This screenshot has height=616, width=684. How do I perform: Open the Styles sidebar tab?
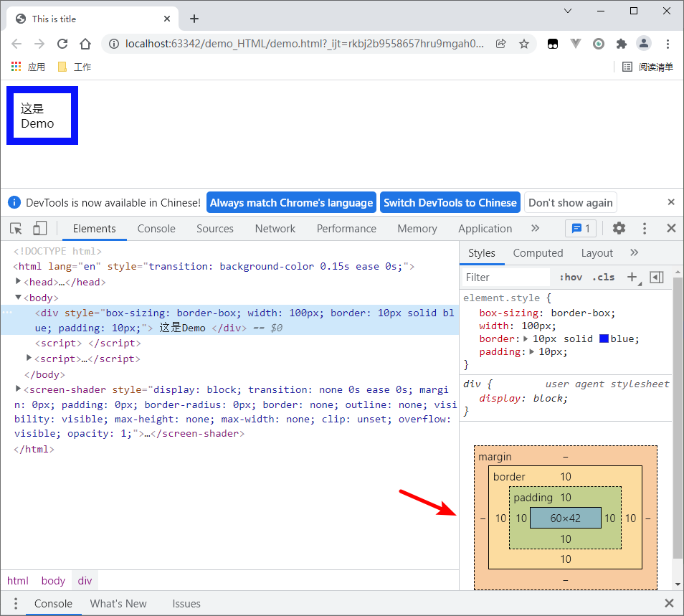pos(482,253)
